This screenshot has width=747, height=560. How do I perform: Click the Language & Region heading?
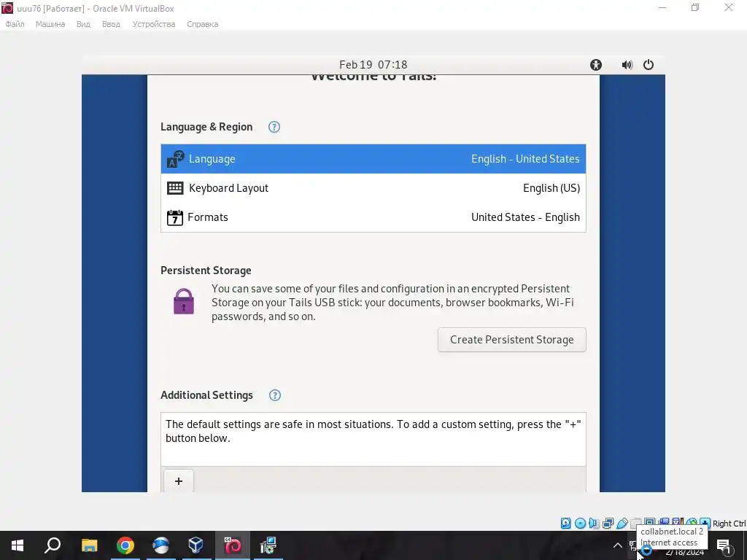pyautogui.click(x=206, y=127)
